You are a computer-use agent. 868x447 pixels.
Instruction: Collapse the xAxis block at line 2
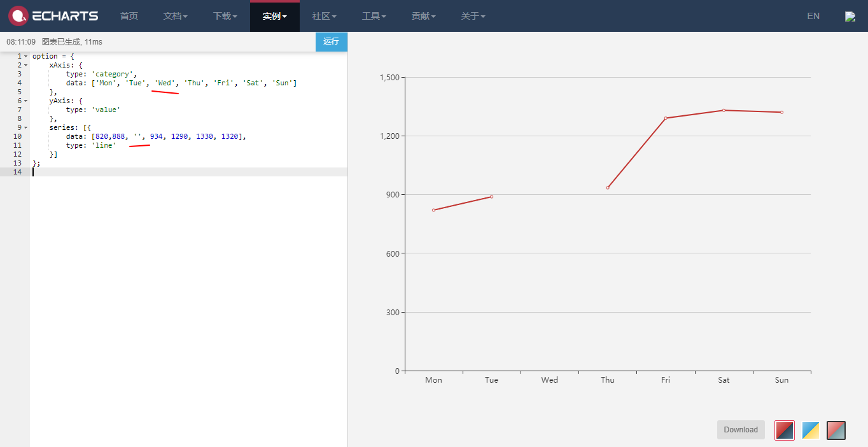25,65
